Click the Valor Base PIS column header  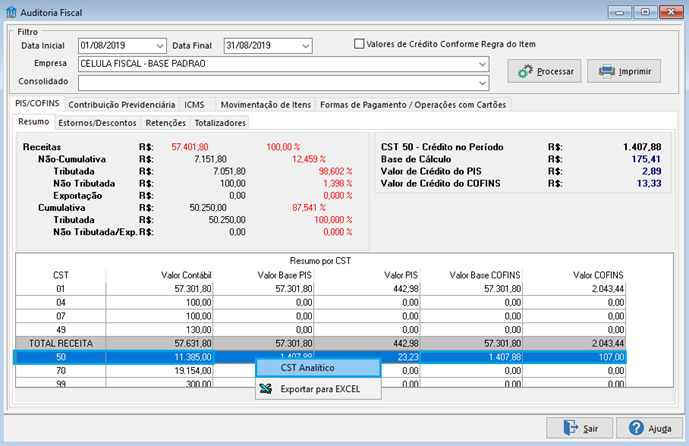(284, 275)
